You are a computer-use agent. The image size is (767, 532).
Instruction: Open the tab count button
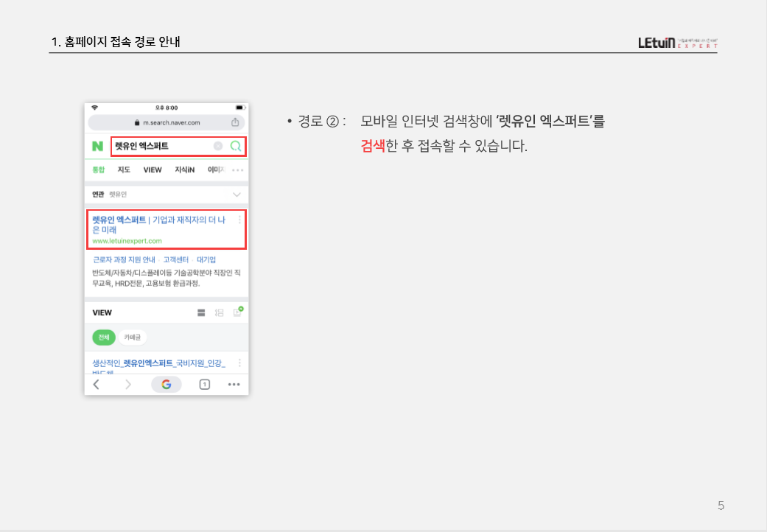click(x=205, y=385)
